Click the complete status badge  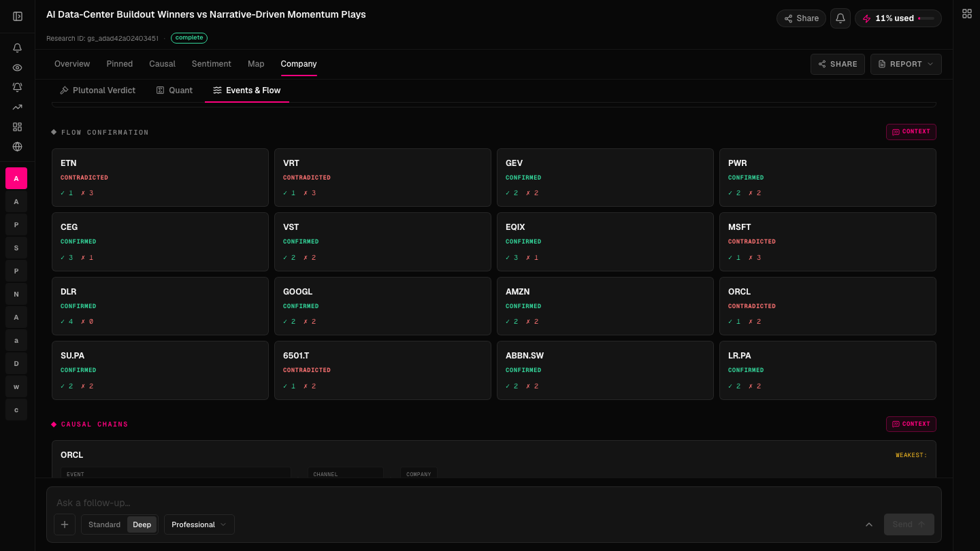coord(189,38)
